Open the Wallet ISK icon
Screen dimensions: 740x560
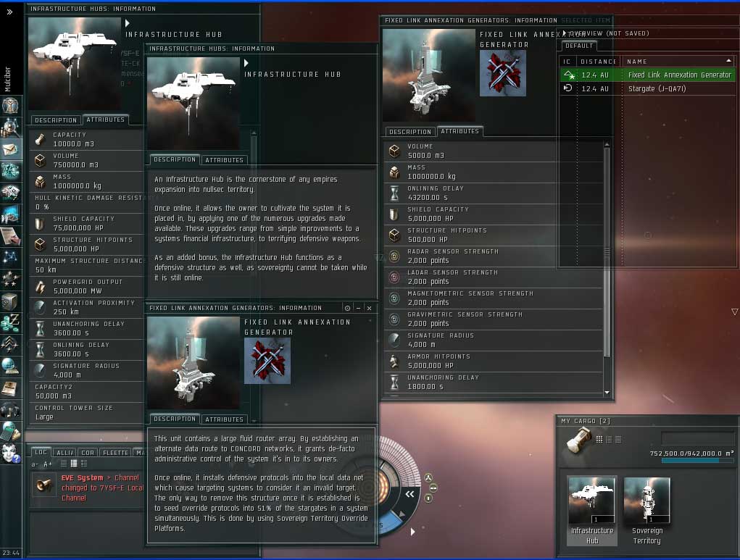click(x=10, y=322)
